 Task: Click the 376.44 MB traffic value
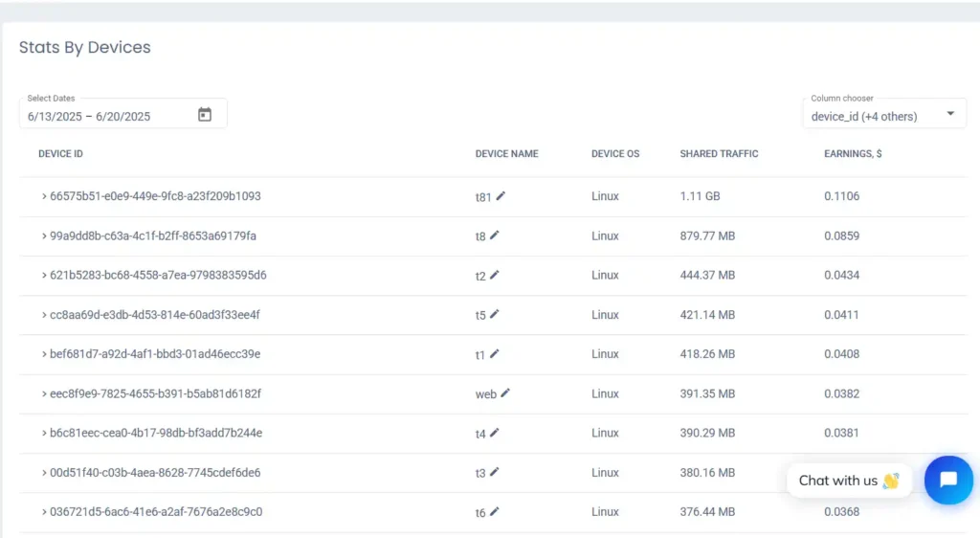pyautogui.click(x=707, y=512)
